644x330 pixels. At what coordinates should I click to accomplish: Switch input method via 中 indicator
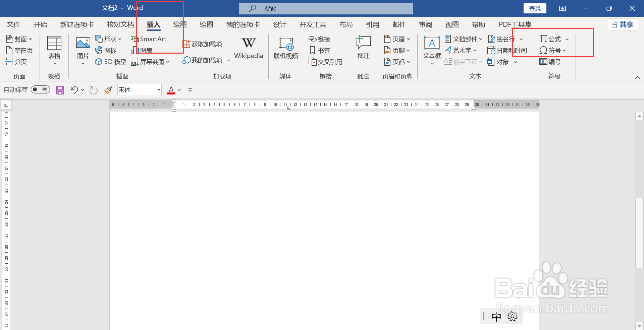click(496, 317)
